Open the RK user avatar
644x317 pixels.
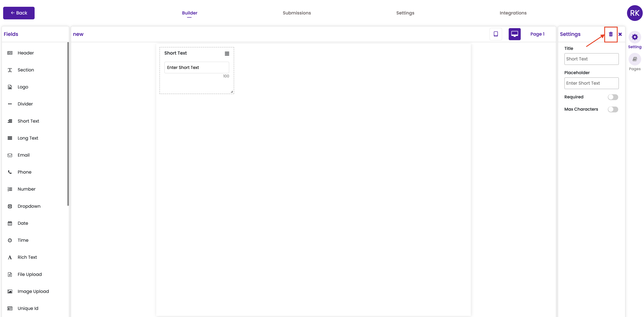(x=635, y=13)
